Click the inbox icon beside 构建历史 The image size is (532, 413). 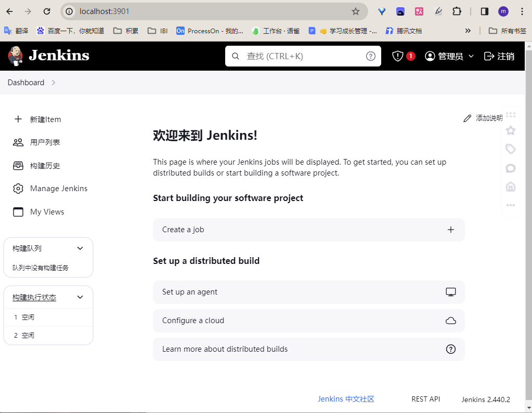coord(18,166)
